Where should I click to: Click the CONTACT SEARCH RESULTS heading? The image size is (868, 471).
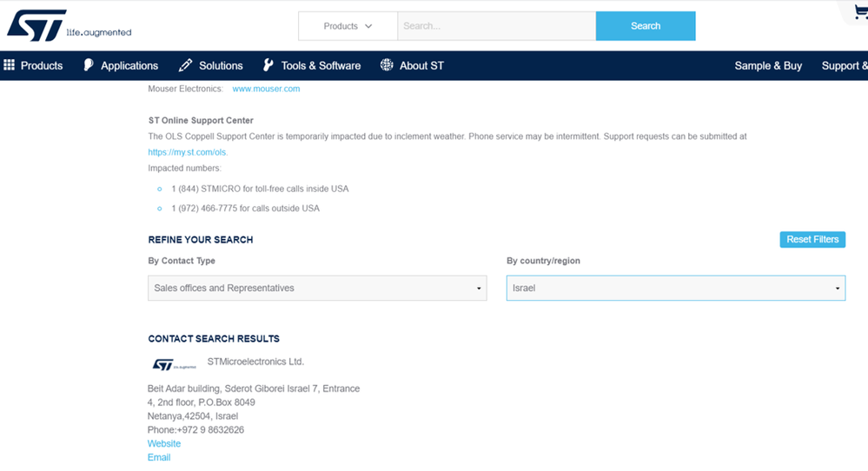[214, 339]
